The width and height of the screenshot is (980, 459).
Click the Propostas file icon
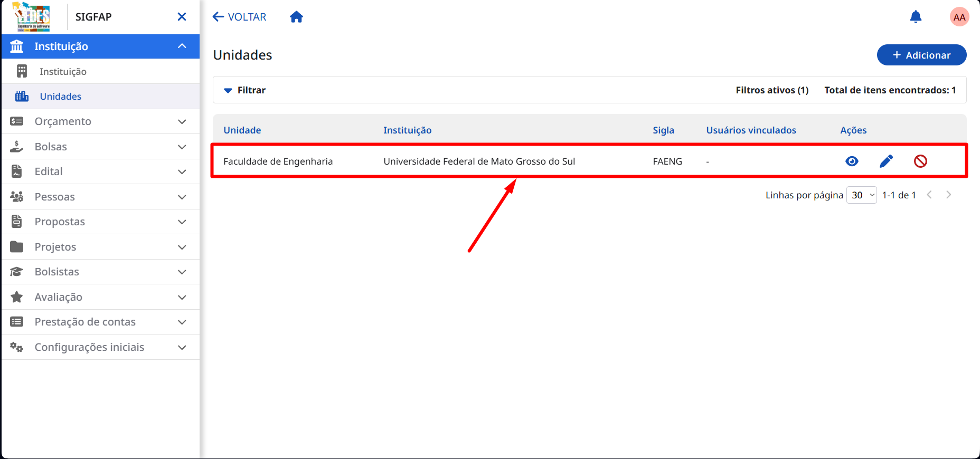click(17, 222)
